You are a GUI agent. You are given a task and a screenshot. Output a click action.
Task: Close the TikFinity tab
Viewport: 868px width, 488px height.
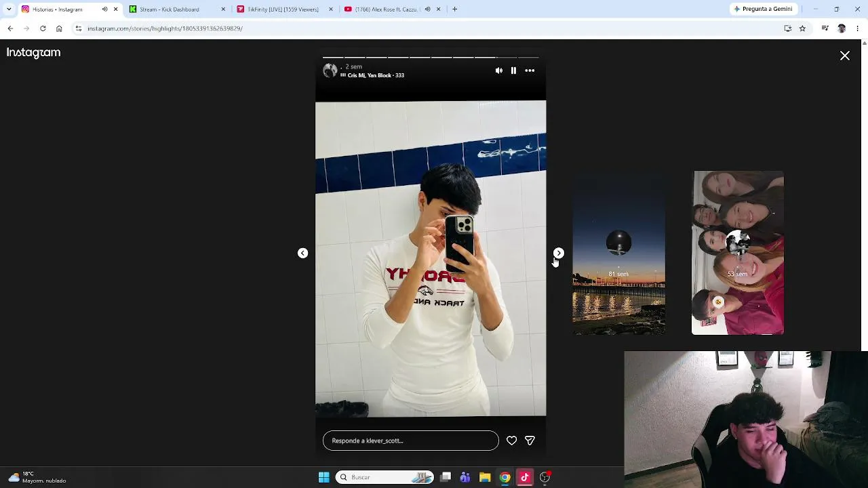[331, 9]
